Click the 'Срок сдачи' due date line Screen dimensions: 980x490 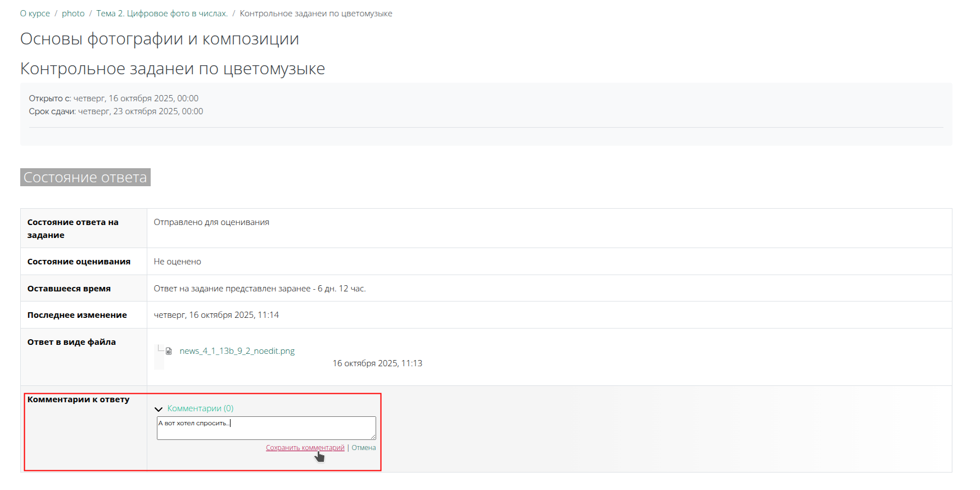(x=116, y=111)
